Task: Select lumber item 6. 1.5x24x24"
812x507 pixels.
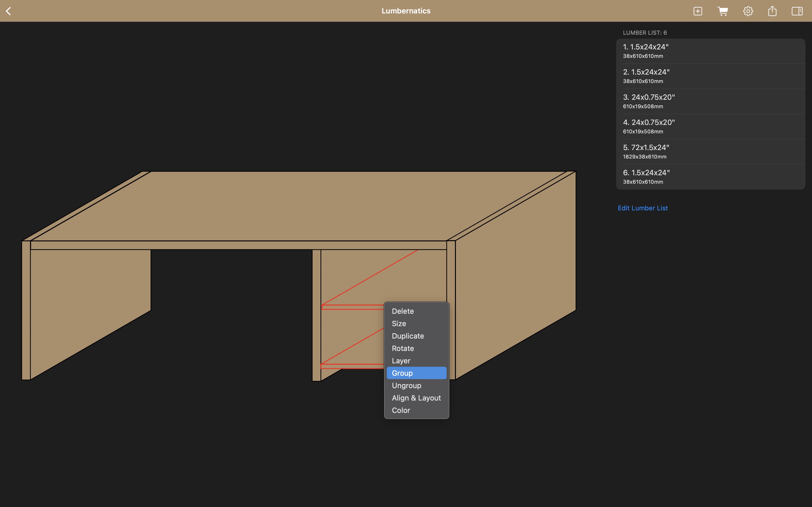Action: [x=710, y=176]
